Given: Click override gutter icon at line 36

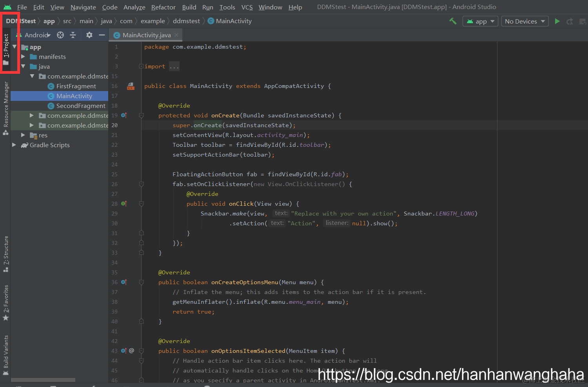Looking at the screenshot, I should pyautogui.click(x=124, y=282).
